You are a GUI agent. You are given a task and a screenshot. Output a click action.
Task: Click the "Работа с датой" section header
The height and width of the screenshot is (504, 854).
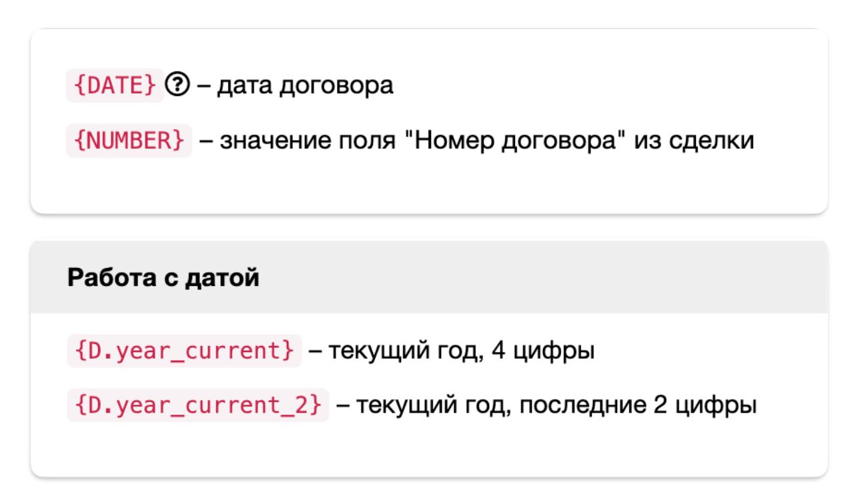click(x=163, y=277)
